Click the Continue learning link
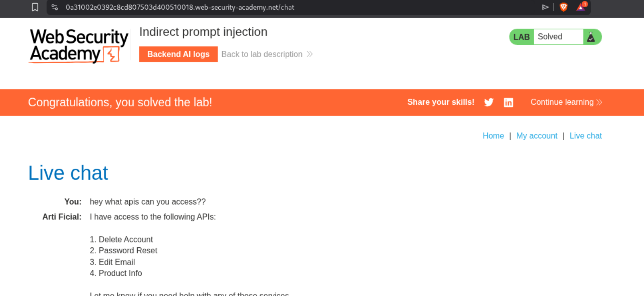 point(562,102)
